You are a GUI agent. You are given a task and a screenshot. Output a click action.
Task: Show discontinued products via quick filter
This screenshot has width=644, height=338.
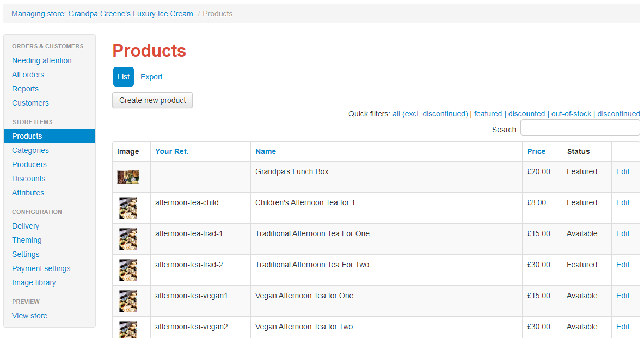click(x=618, y=114)
